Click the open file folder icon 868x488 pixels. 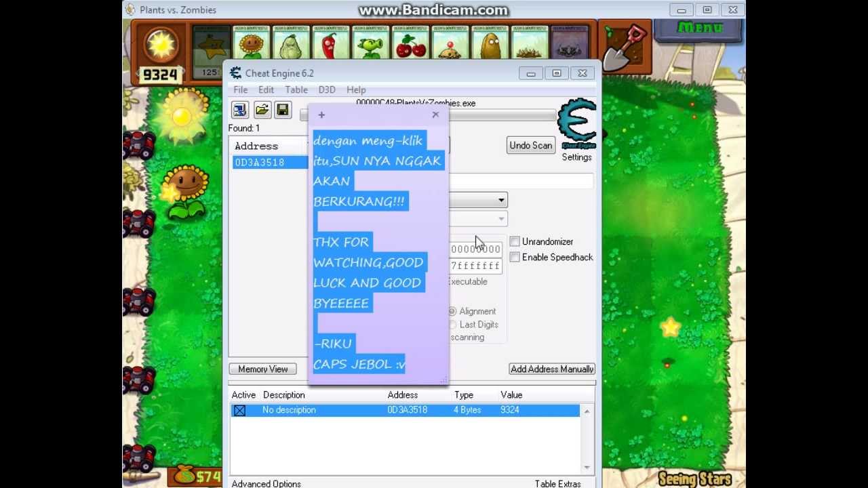262,110
